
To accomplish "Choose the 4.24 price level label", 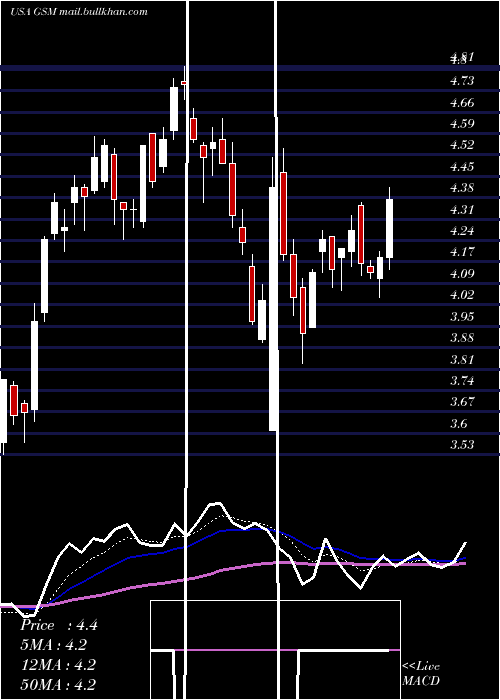I will coord(462,231).
